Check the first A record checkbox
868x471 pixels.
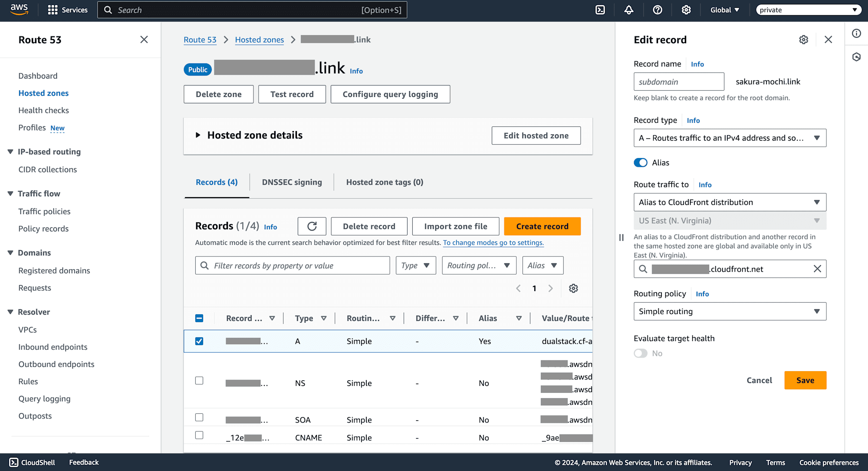pos(200,341)
